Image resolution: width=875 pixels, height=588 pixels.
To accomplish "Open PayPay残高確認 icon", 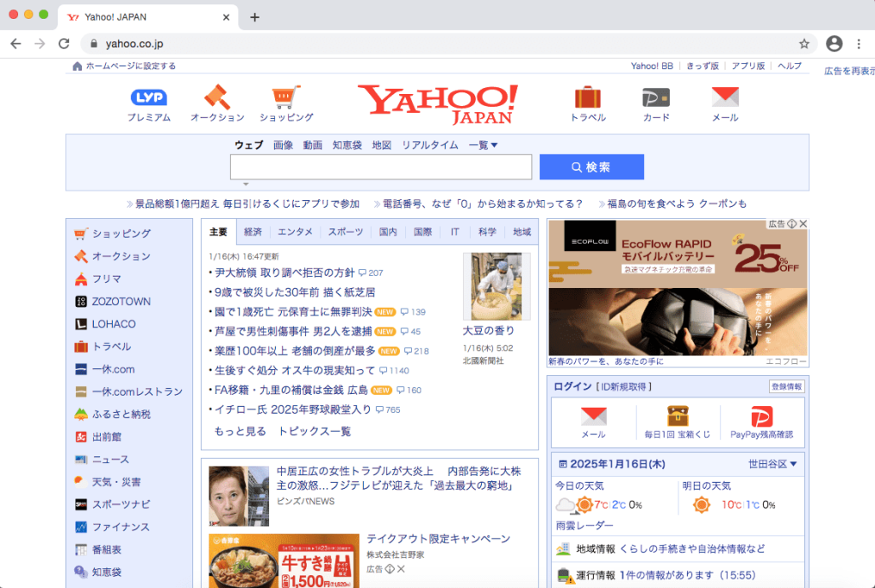I will (761, 417).
